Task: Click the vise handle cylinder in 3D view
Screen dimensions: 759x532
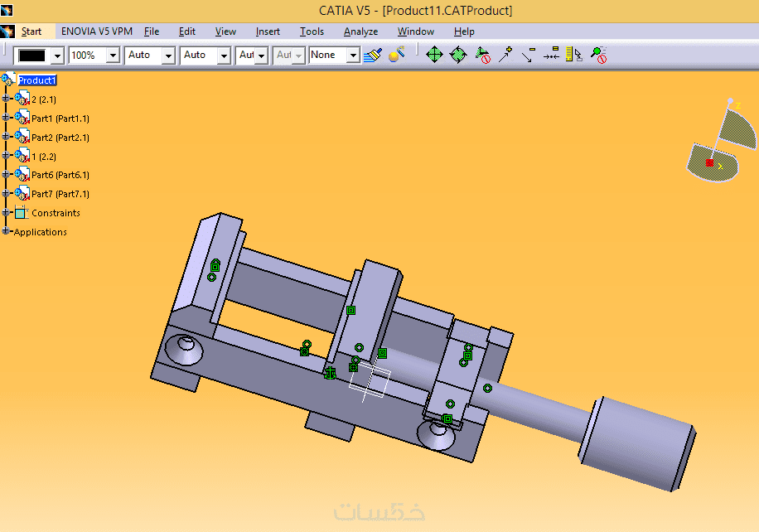Action: 637,443
